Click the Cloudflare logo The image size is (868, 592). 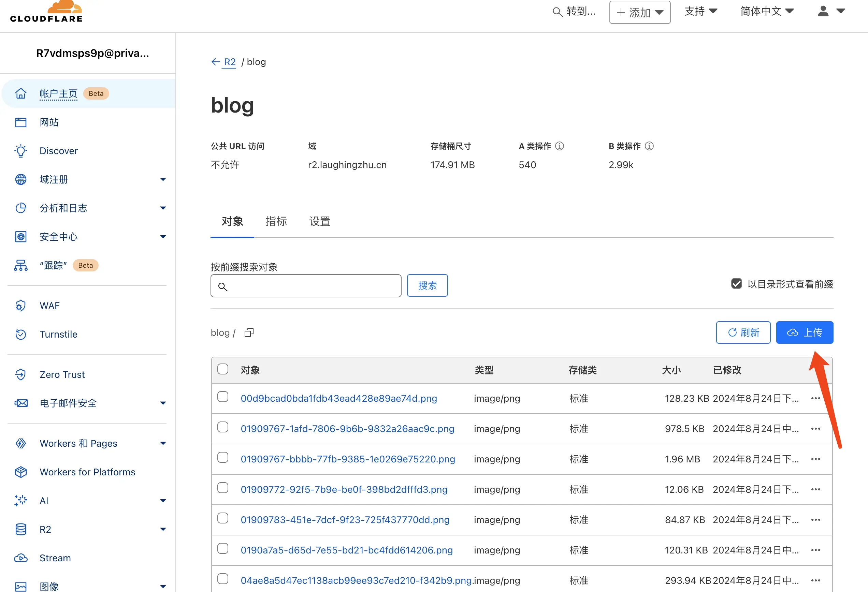point(46,11)
